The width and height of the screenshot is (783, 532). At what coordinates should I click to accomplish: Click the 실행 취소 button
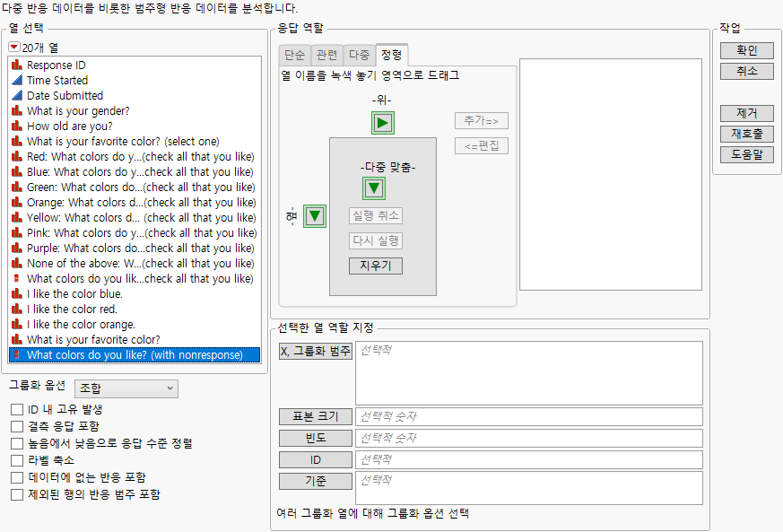coord(376,216)
